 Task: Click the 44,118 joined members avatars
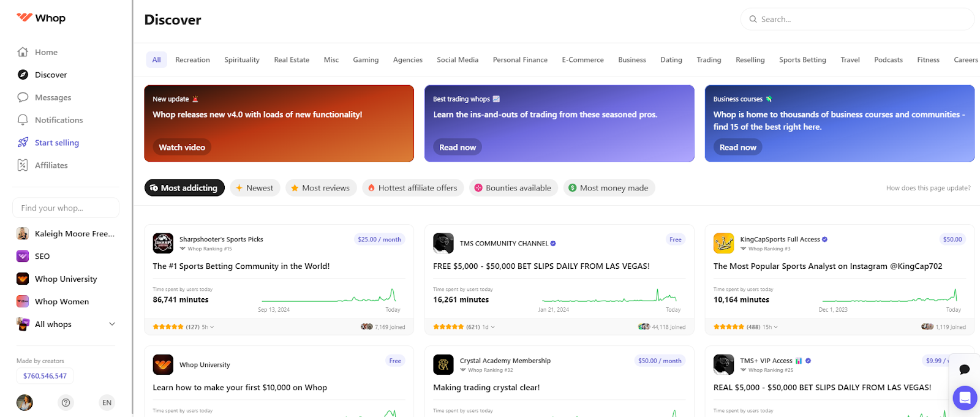click(644, 327)
